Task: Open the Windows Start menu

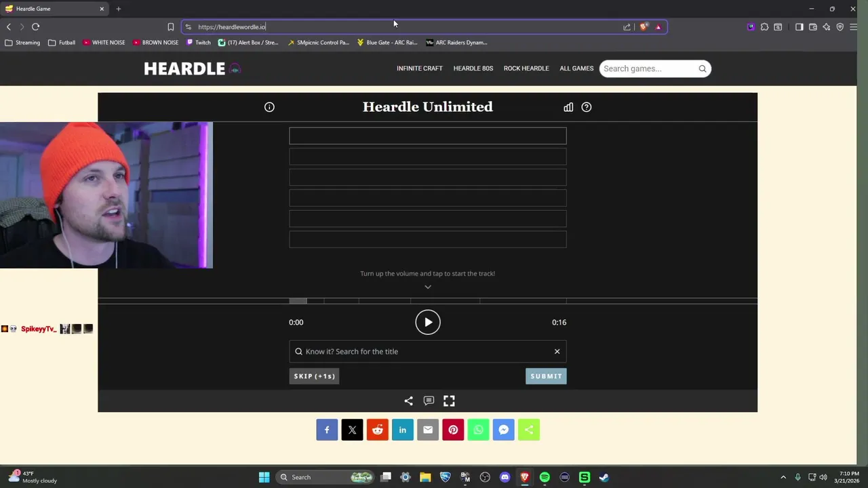Action: (264, 477)
